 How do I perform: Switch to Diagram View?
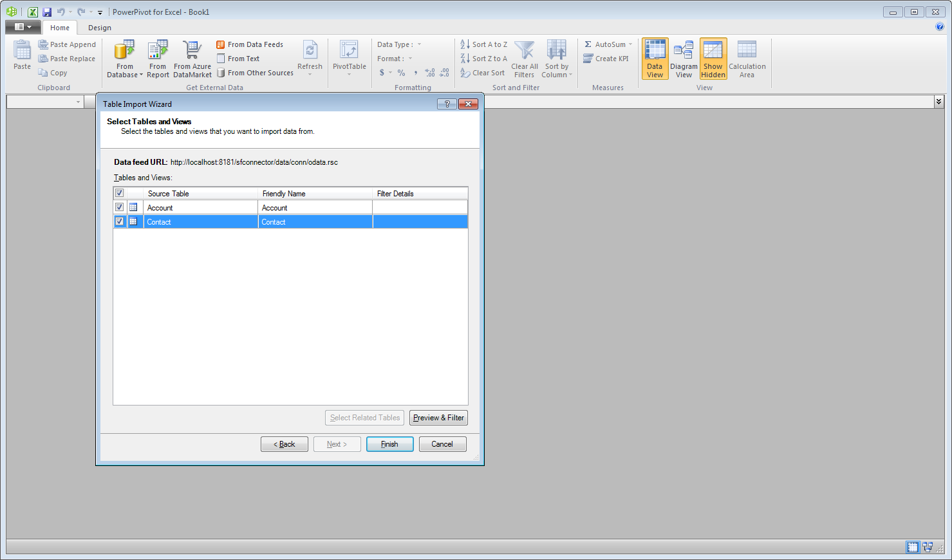tap(684, 58)
